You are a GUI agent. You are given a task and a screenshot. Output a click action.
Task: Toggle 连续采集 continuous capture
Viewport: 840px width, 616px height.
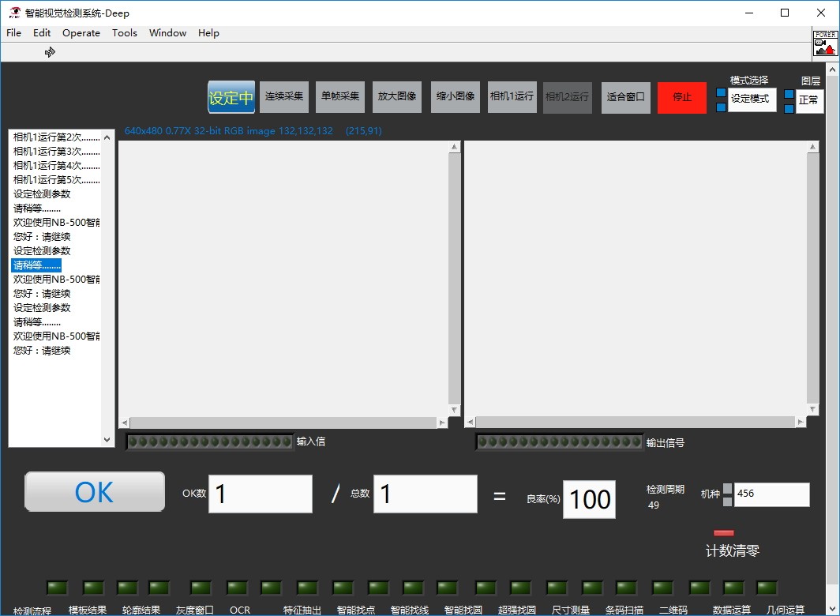point(284,97)
